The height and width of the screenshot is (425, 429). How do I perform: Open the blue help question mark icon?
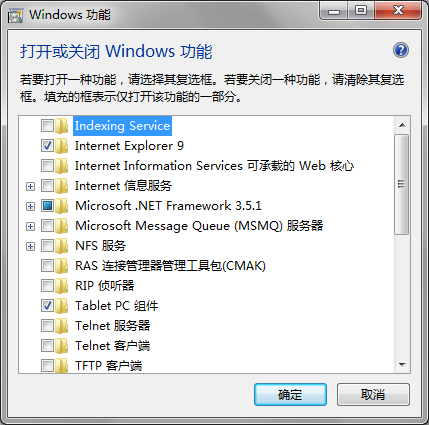401,50
